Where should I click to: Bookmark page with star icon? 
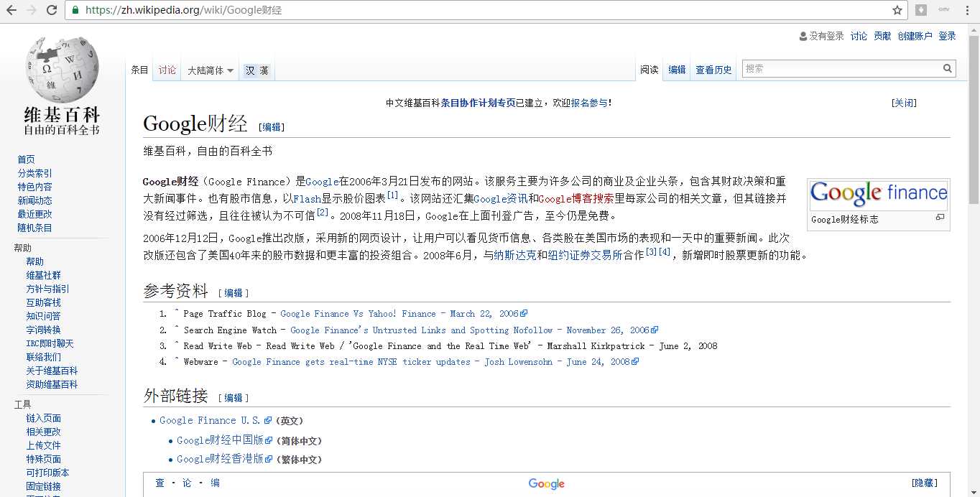pos(897,10)
